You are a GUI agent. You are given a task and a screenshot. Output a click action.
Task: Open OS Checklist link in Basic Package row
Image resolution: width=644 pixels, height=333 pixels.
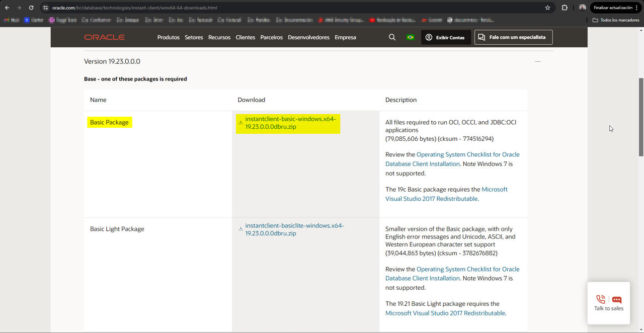click(x=452, y=159)
